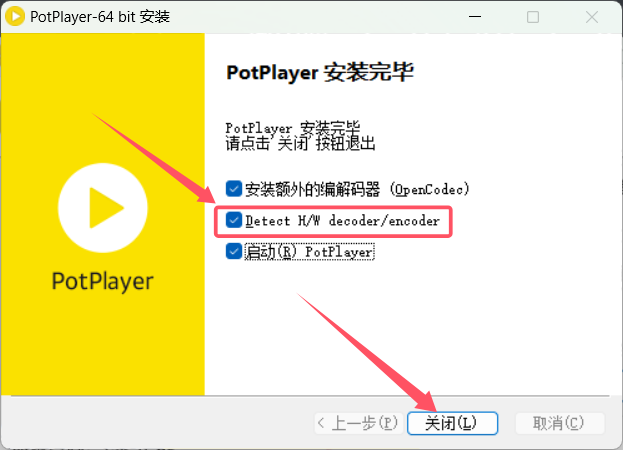The height and width of the screenshot is (450, 623).
Task: Click the maximize button in title bar
Action: point(533,17)
